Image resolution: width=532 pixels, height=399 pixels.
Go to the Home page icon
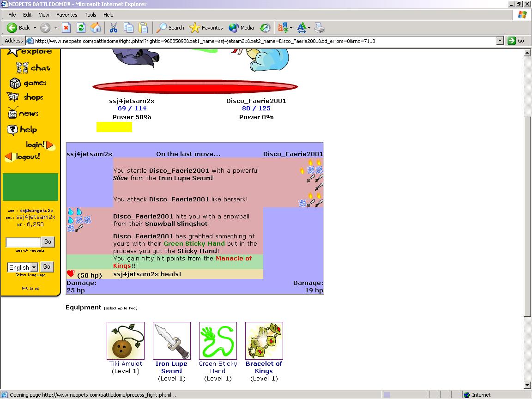point(96,28)
